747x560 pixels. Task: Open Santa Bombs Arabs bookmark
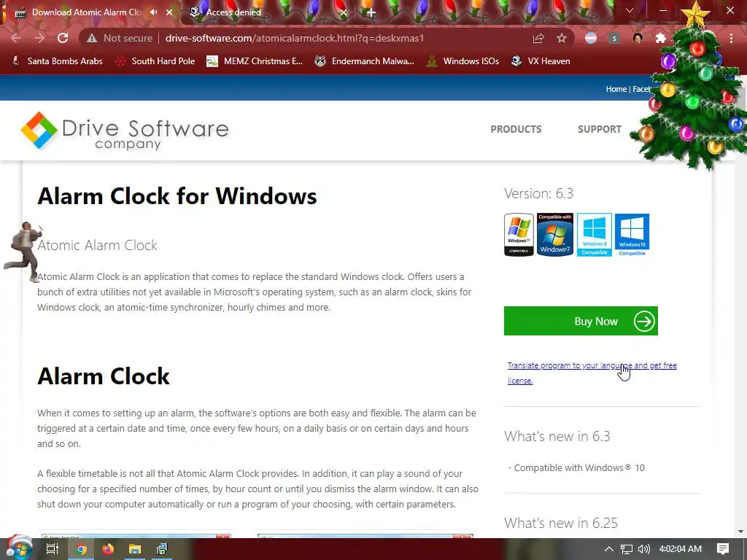pos(57,61)
